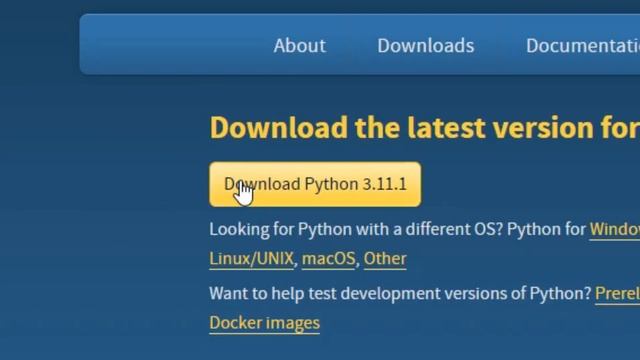Follow the Linux/UNIX link

251,259
